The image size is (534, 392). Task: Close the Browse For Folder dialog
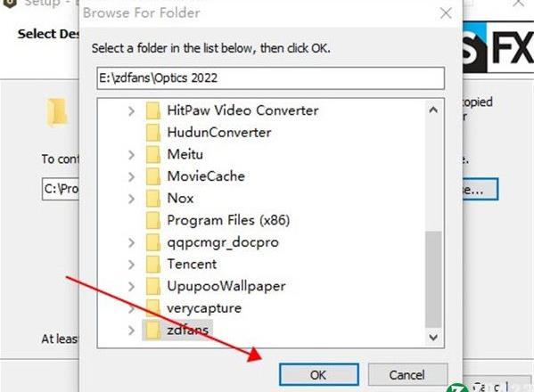coord(446,13)
